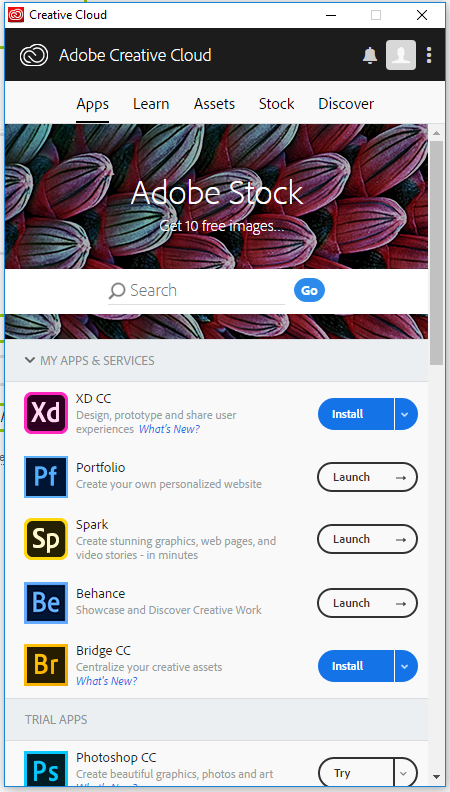Click the magnifier icon in search field
450x792 pixels.
117,290
